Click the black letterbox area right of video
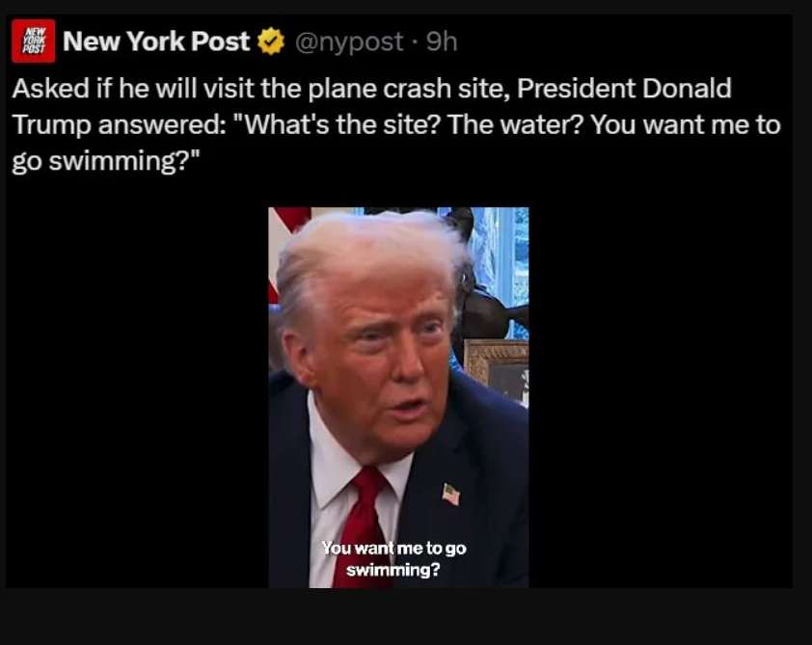This screenshot has height=645, width=812. [x=661, y=397]
